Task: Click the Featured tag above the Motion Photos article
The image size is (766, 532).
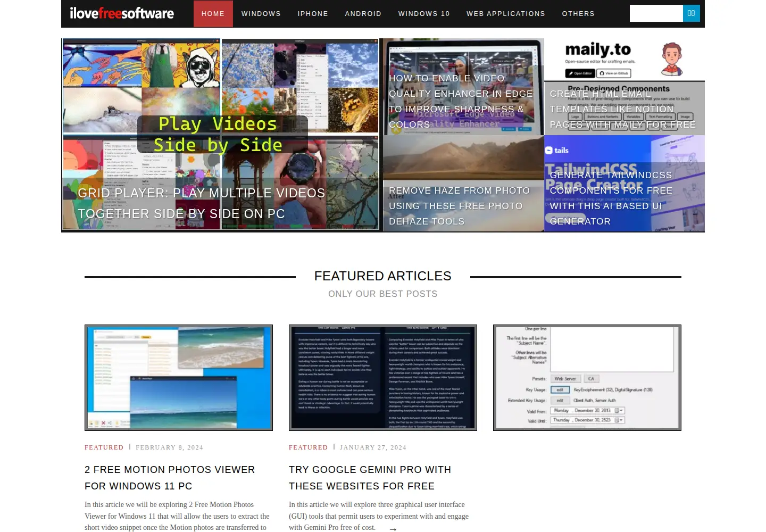Action: pos(104,447)
